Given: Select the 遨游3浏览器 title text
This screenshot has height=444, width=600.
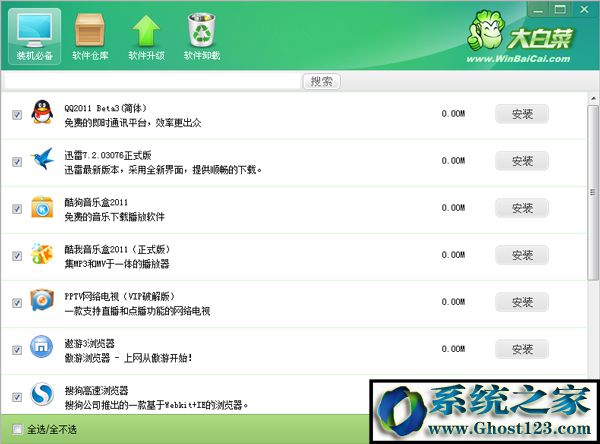Looking at the screenshot, I should [90, 344].
